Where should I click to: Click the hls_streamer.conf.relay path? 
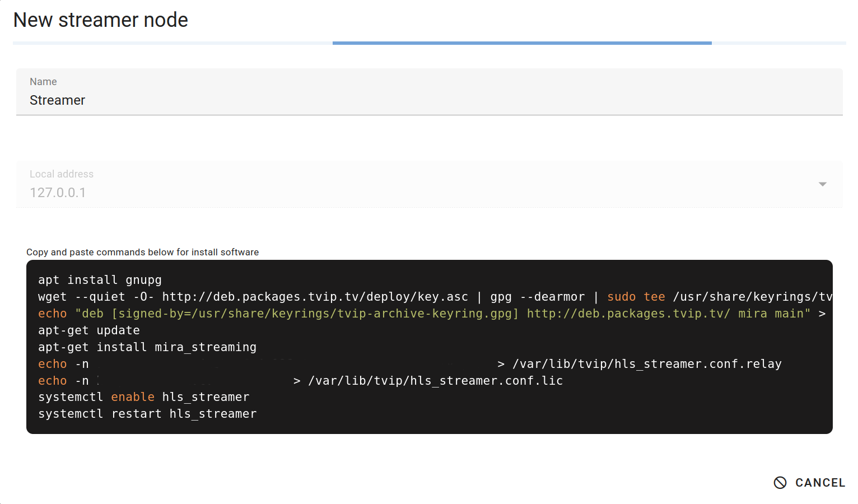pyautogui.click(x=647, y=364)
